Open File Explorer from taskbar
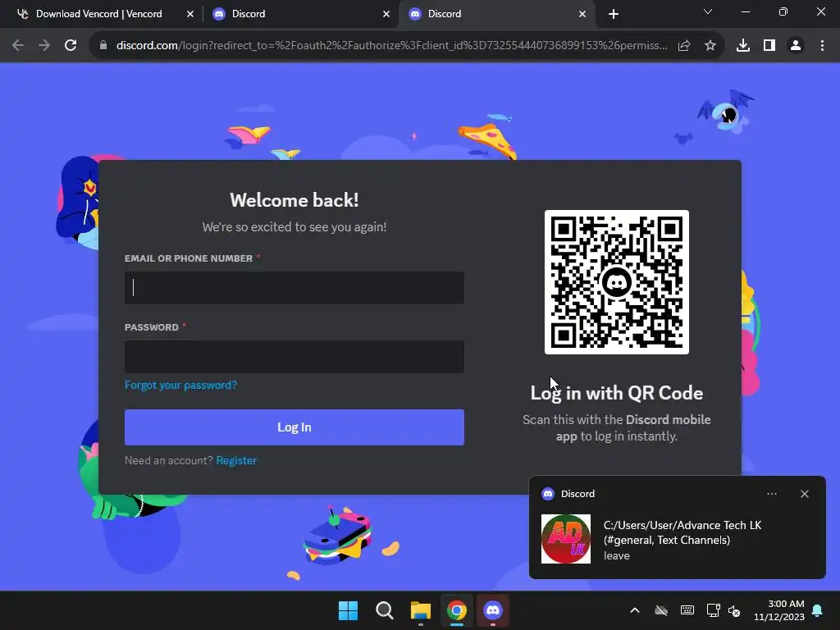Viewport: 840px width, 630px height. click(x=421, y=610)
